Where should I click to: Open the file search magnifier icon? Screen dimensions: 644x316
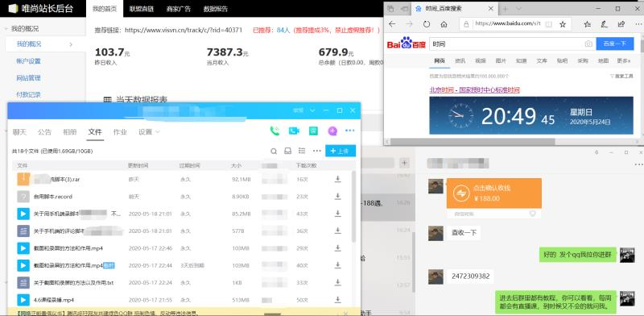click(274, 152)
